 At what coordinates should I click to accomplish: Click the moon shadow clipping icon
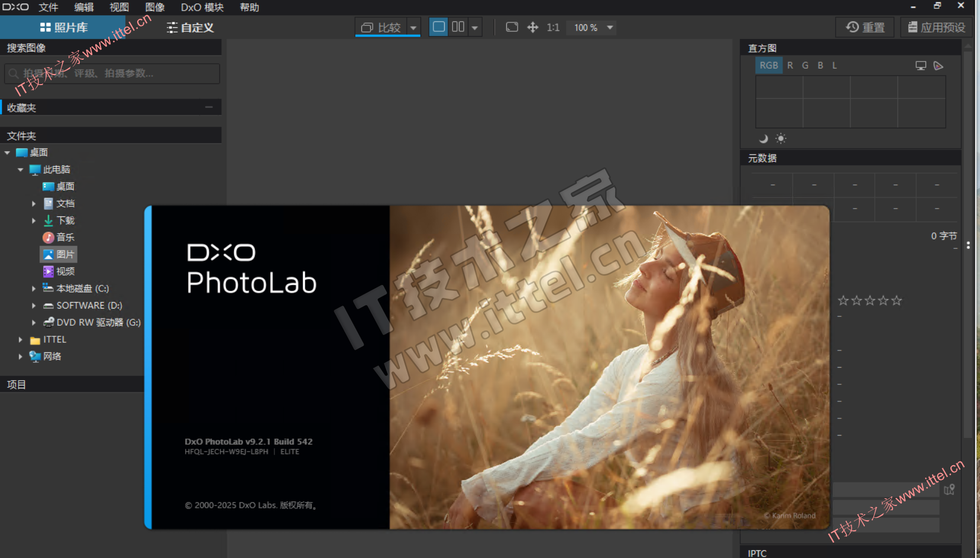[764, 138]
